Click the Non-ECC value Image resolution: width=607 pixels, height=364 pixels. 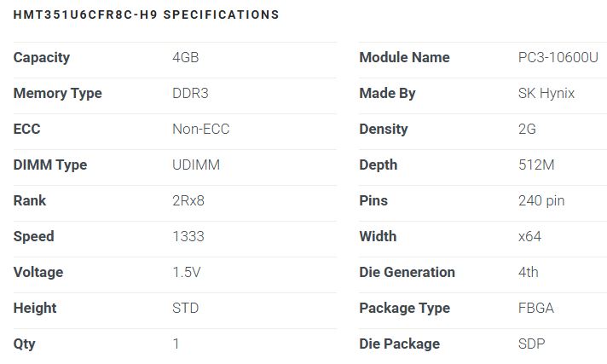[x=201, y=130]
